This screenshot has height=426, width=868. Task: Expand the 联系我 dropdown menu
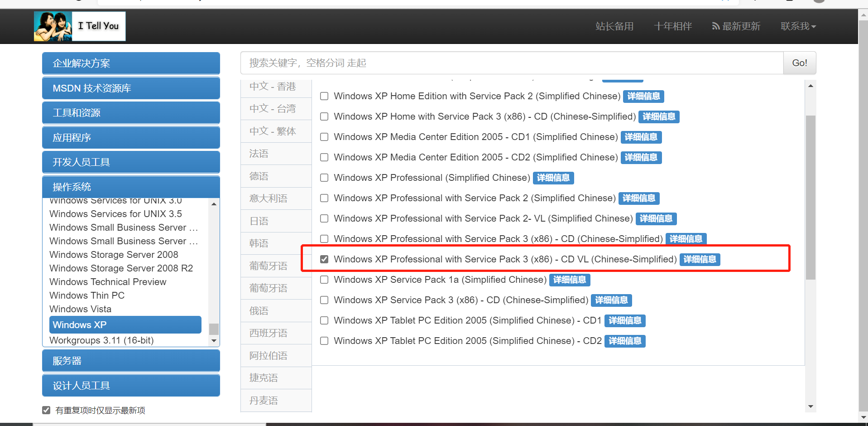pos(798,26)
